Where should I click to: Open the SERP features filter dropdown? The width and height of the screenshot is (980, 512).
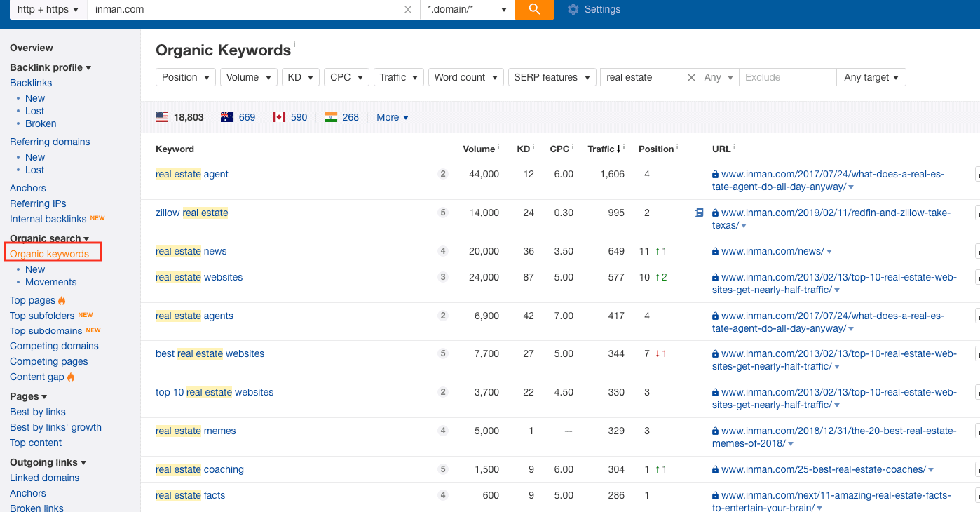(x=552, y=77)
